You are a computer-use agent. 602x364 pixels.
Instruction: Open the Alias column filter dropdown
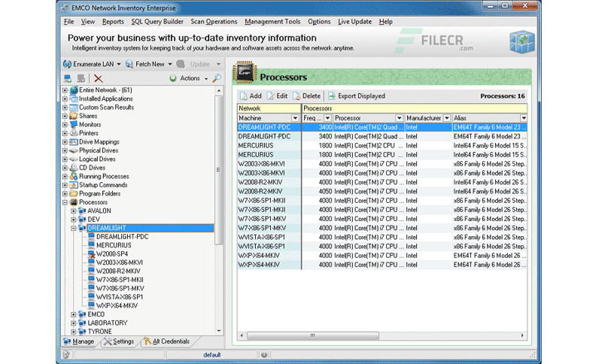pyautogui.click(x=523, y=118)
